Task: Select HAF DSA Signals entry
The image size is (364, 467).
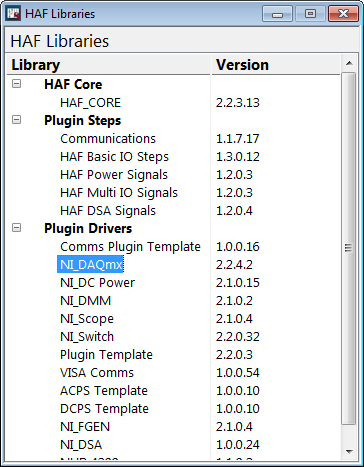Action: [x=108, y=211]
